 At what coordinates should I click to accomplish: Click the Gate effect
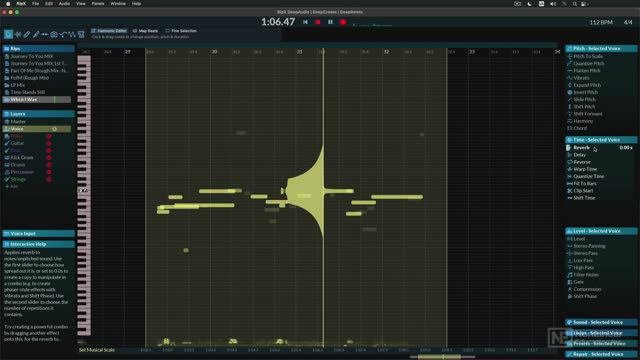pyautogui.click(x=578, y=282)
